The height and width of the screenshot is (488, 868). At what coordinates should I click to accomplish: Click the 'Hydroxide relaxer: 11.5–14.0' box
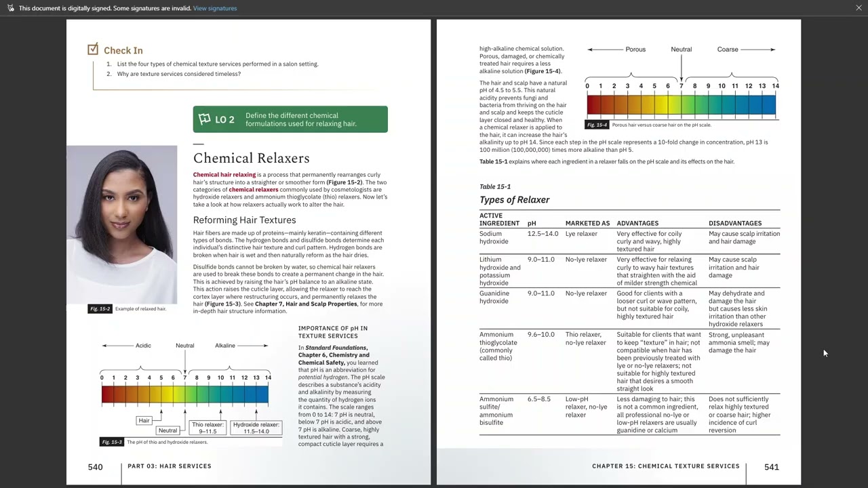click(x=256, y=428)
